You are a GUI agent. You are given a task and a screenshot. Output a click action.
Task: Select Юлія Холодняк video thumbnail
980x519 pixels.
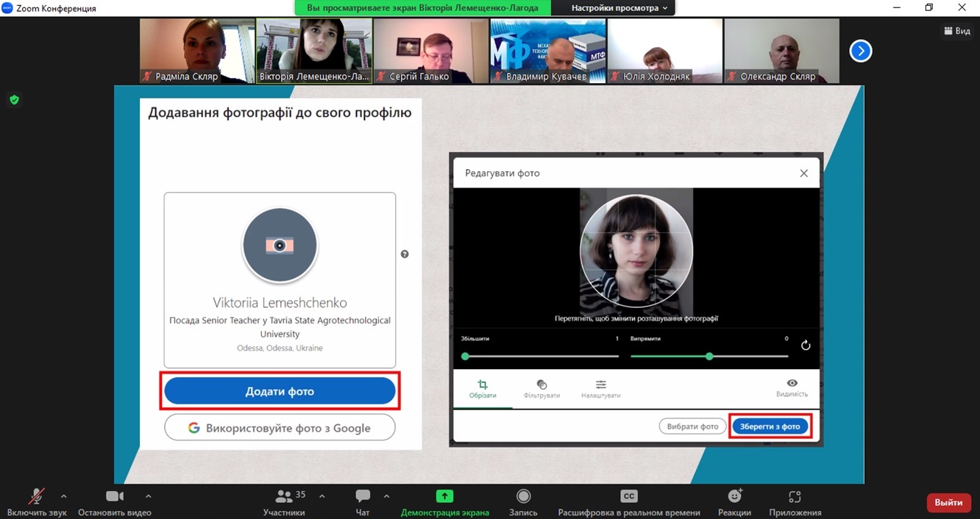point(665,51)
